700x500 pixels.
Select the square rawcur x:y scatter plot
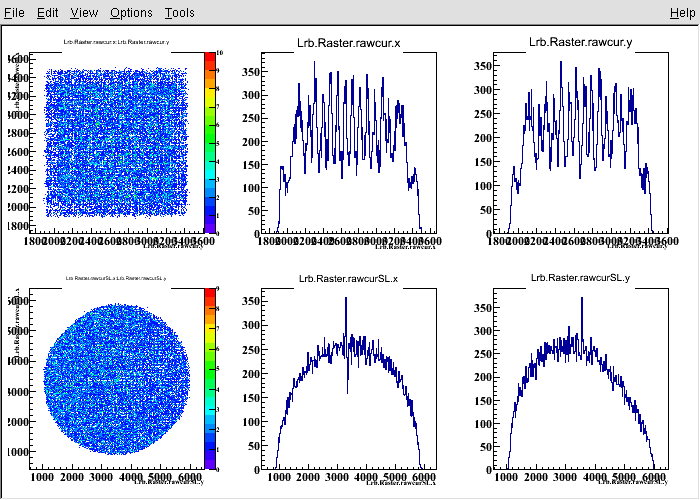(x=116, y=143)
